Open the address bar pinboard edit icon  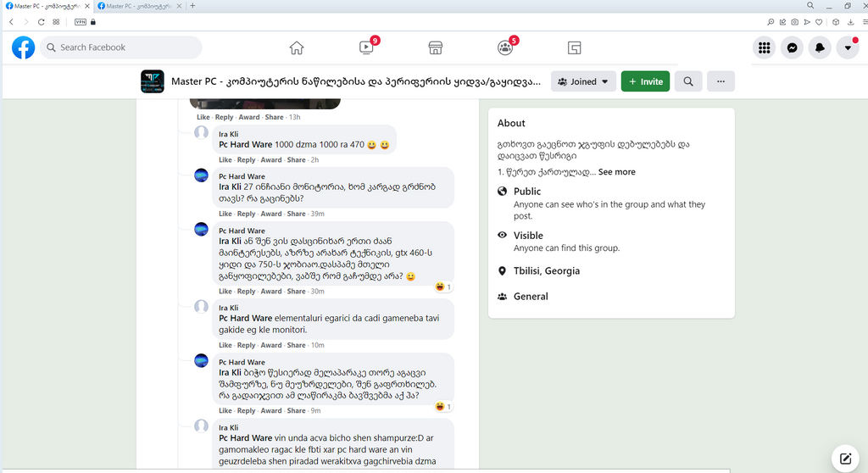(782, 22)
